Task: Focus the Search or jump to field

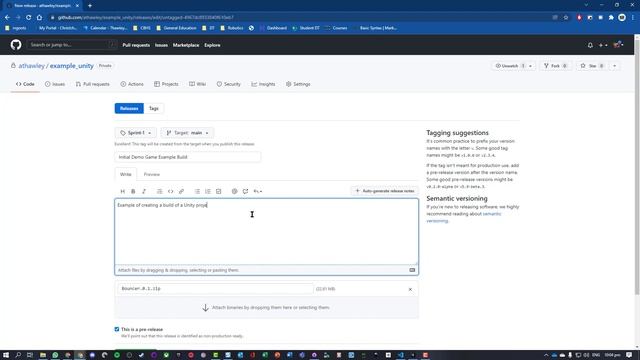Action: click(x=72, y=44)
